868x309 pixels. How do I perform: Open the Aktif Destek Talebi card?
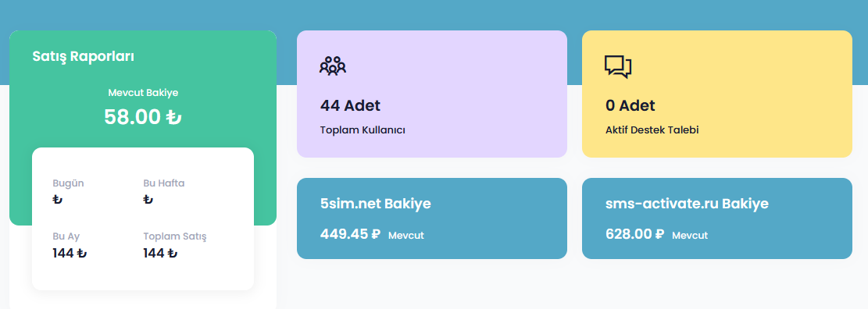click(717, 94)
